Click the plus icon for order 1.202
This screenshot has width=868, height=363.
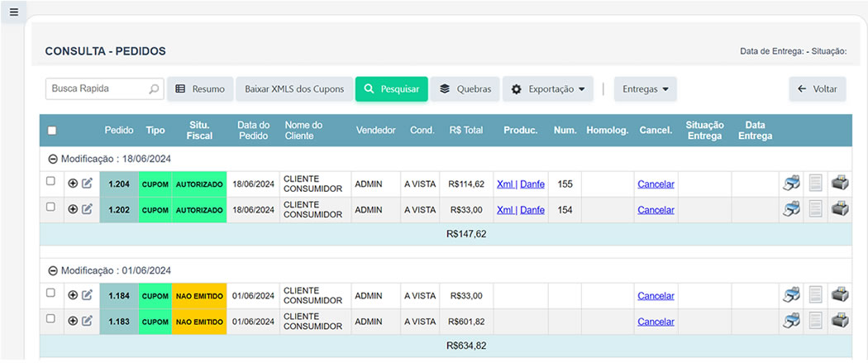pyautogui.click(x=73, y=209)
